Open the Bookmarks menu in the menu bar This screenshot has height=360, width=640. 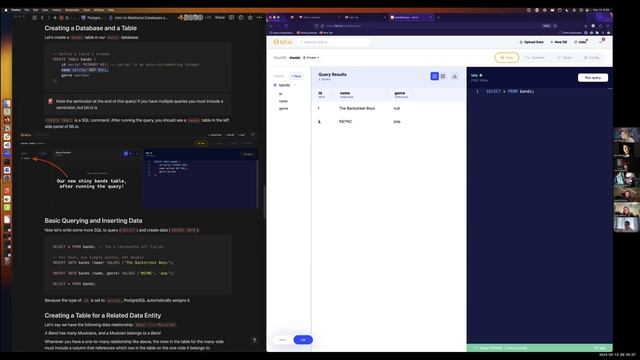pos(72,10)
